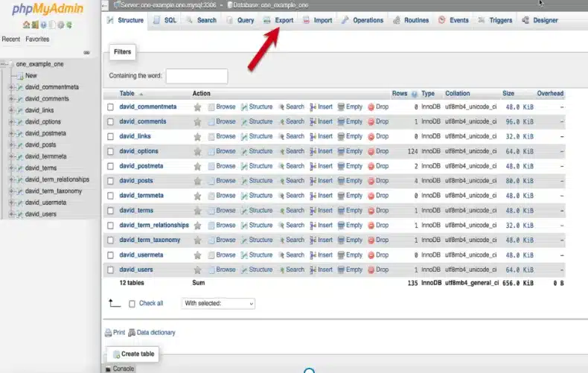Screen dimensions: 588x373
Task: Structure icon in david_usermeta row
Action: (244, 255)
